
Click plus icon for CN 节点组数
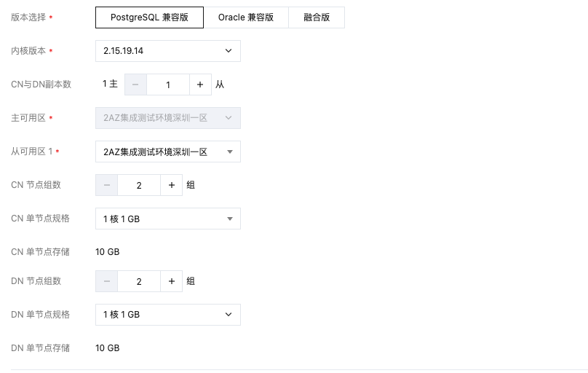point(171,185)
